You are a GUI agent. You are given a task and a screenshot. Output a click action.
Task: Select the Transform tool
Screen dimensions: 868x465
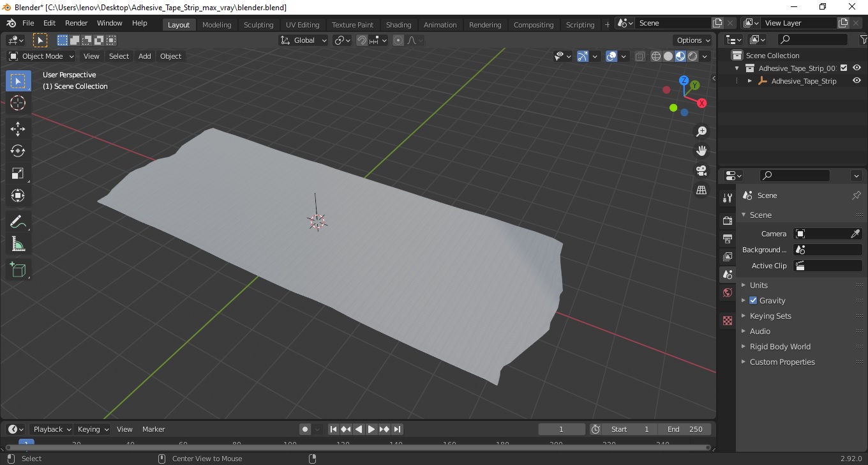tap(18, 195)
